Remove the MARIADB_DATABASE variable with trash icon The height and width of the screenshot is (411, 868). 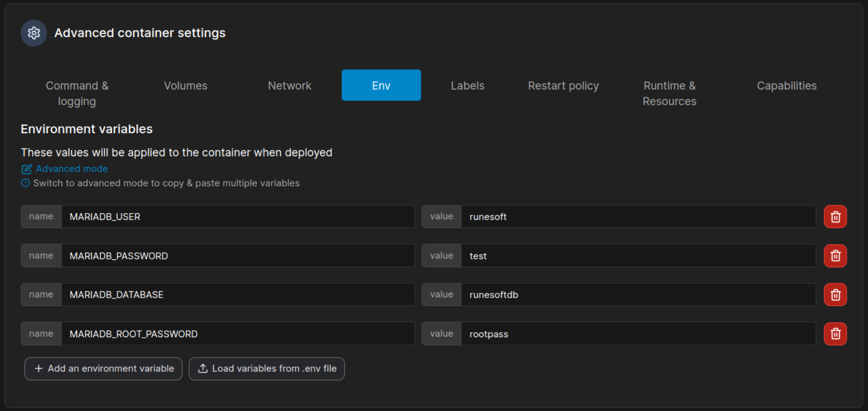(x=835, y=295)
